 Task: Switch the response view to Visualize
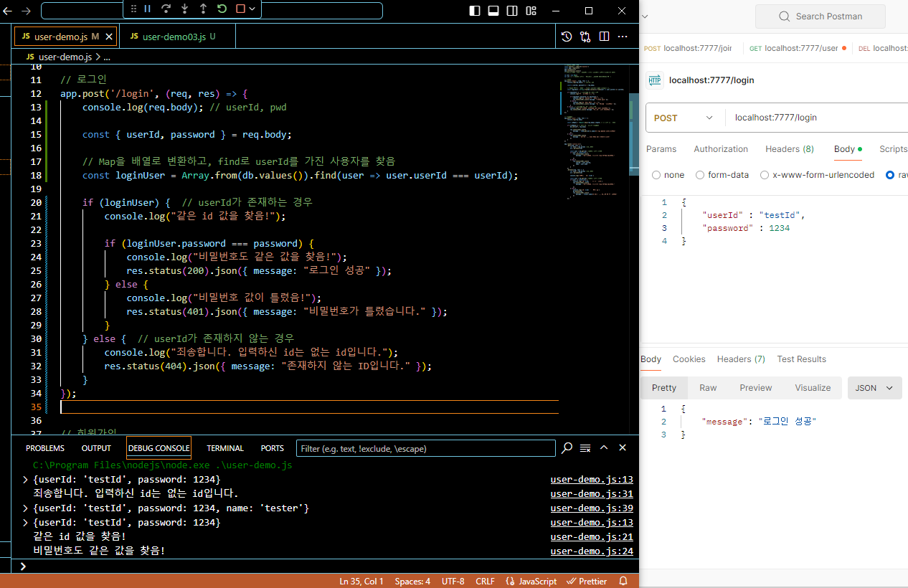pos(813,388)
